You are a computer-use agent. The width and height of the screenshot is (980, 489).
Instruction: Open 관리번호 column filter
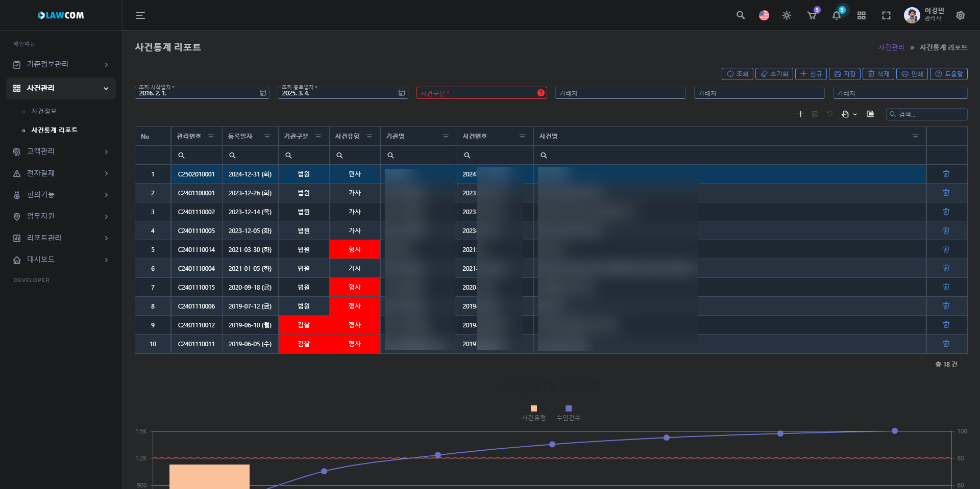211,136
